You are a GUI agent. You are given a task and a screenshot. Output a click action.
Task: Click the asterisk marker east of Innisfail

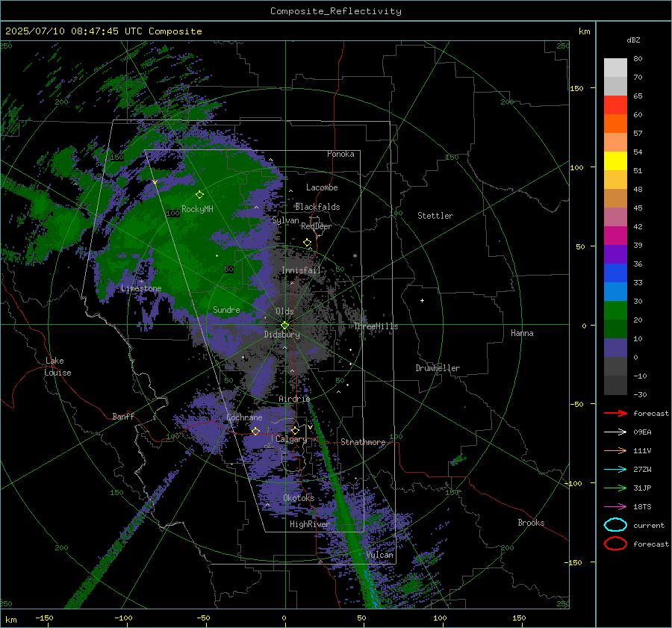pos(355,256)
